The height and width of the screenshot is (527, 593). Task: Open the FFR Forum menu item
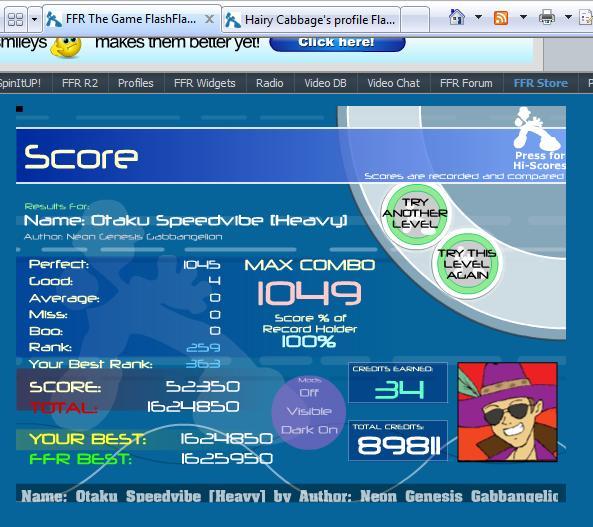[466, 83]
